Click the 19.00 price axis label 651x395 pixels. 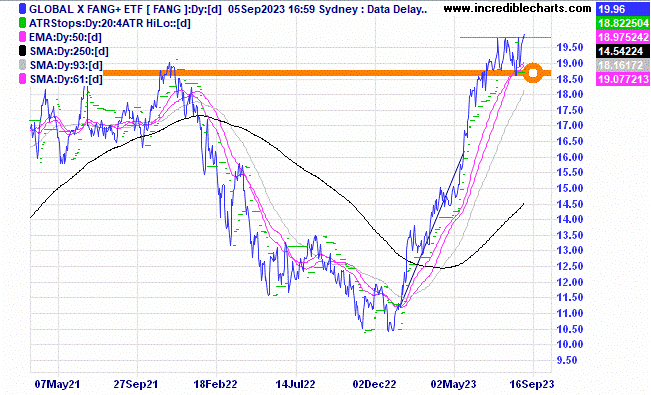click(570, 63)
